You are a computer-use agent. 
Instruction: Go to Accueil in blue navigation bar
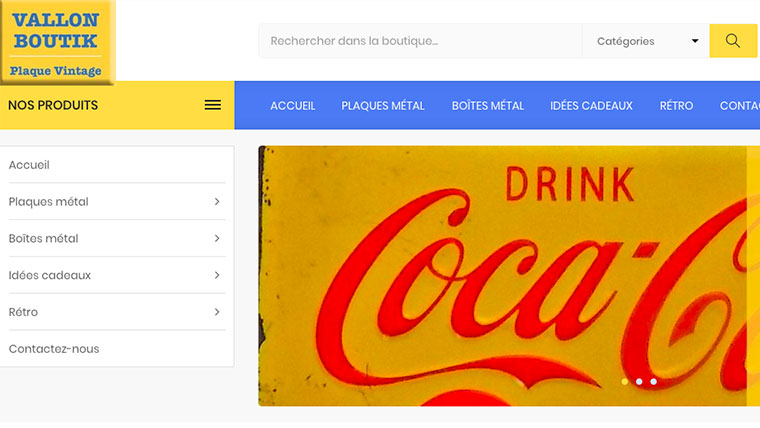click(293, 106)
